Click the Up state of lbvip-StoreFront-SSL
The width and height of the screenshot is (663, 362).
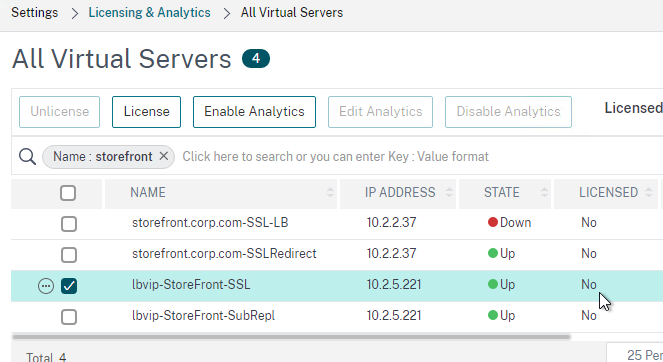(x=501, y=285)
